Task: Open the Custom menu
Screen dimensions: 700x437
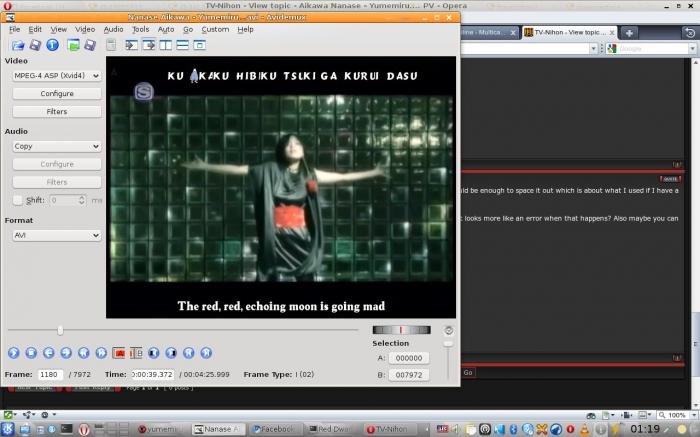Action: 215,29
